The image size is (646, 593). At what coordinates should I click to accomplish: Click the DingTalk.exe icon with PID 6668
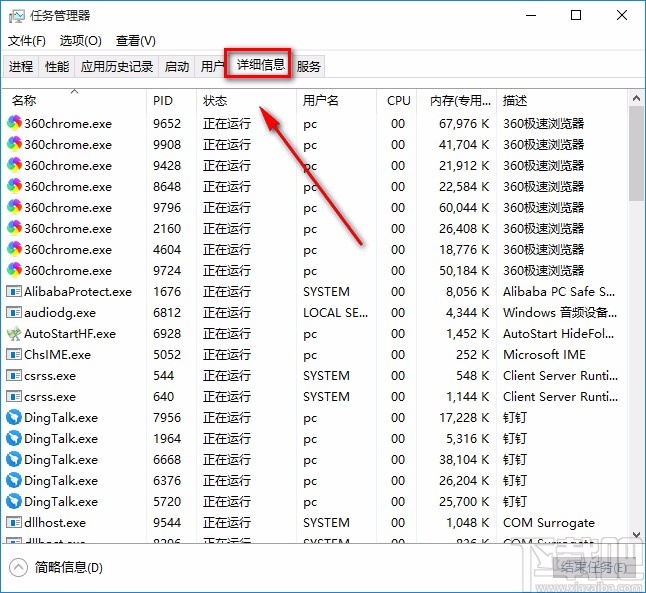coord(14,459)
